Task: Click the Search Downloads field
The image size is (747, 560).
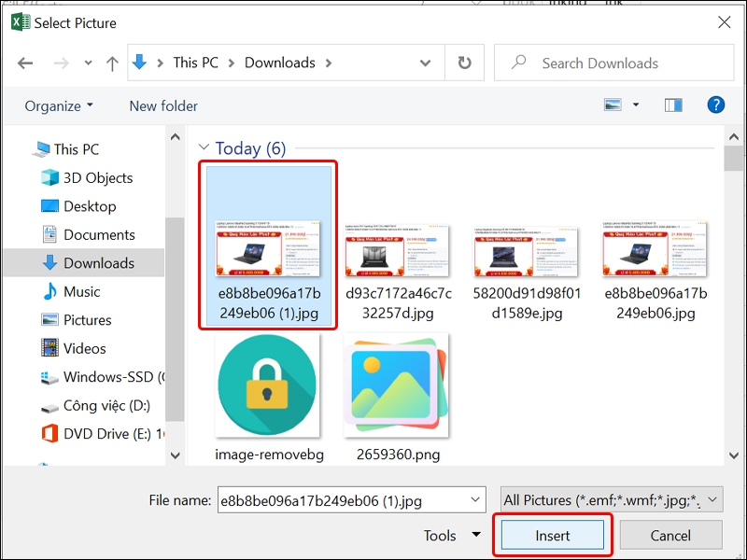Action: (x=613, y=63)
